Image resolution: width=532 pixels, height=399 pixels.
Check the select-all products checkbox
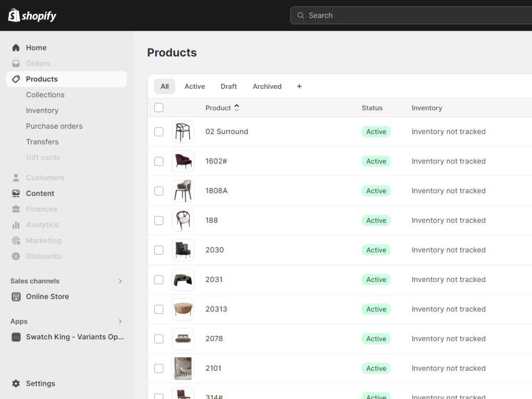point(159,107)
